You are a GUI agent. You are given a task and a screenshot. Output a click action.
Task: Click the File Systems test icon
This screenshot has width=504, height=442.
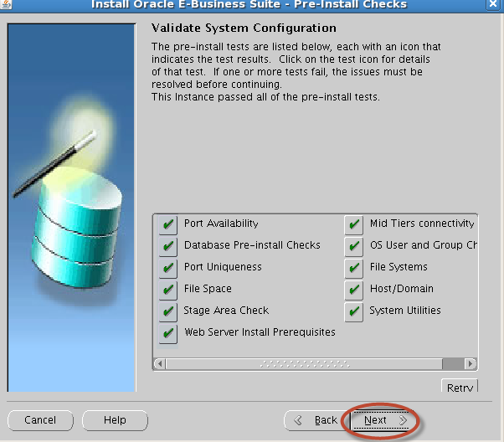[354, 268]
